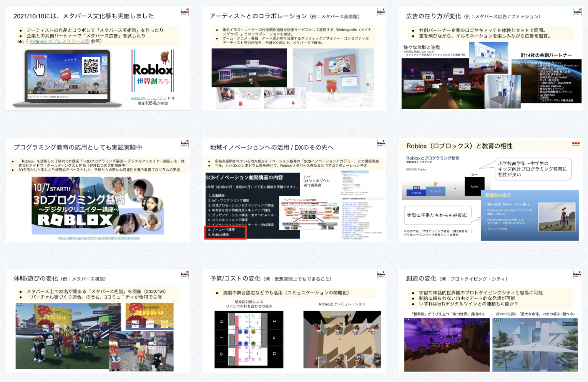Click red corner logo on the Robloxと教育の相性 slide
The image size is (588, 382).
[576, 144]
